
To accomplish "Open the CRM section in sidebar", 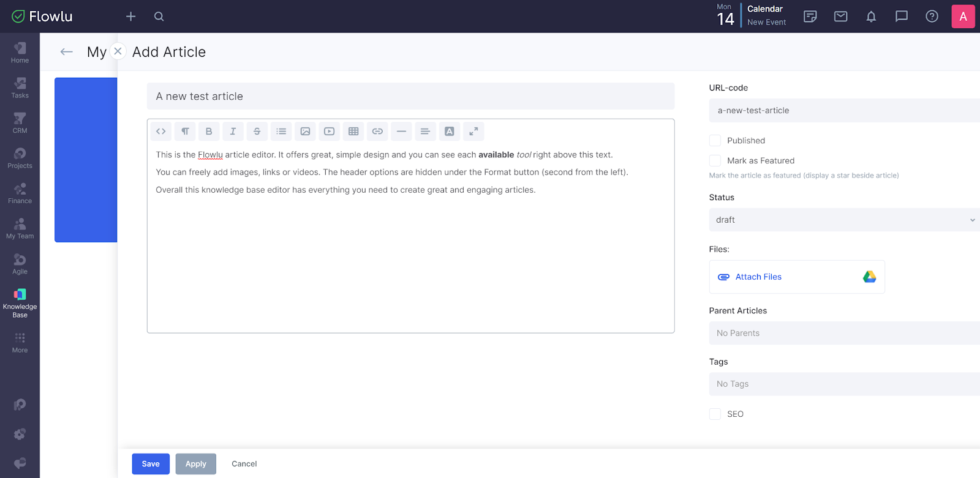I will (x=20, y=122).
